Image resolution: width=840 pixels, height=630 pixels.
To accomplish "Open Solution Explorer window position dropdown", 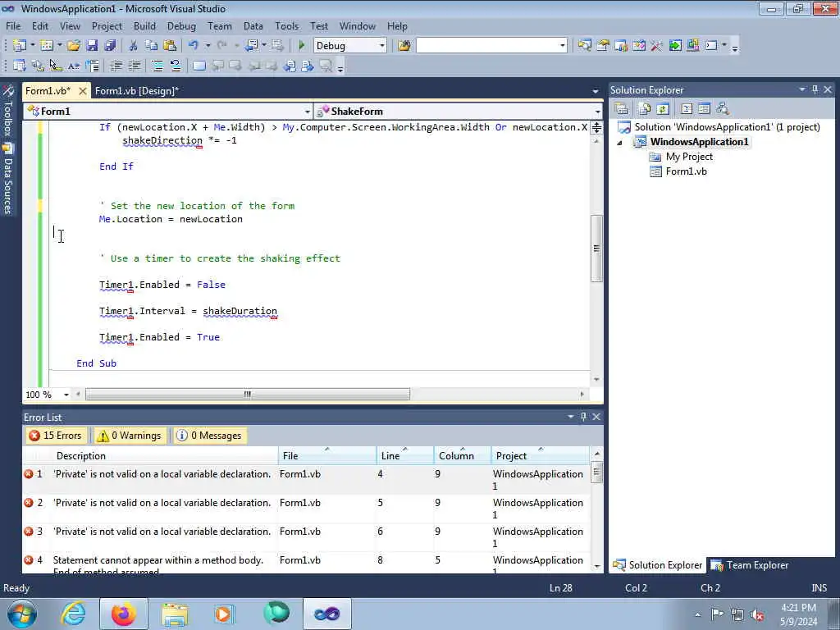I will click(802, 89).
